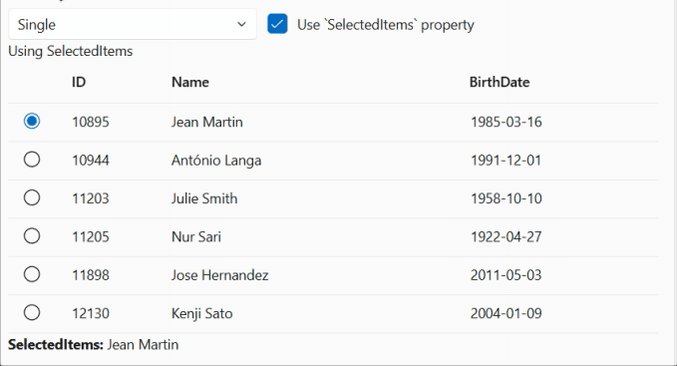Click birth date 1922-04-27 cell
Image resolution: width=677 pixels, height=366 pixels.
[x=506, y=237]
